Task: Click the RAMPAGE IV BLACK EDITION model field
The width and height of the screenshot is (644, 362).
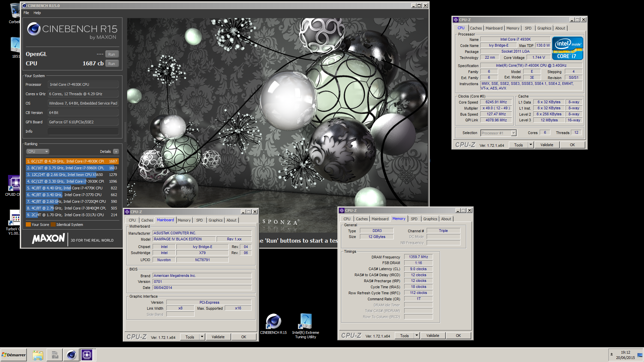Action: click(184, 239)
